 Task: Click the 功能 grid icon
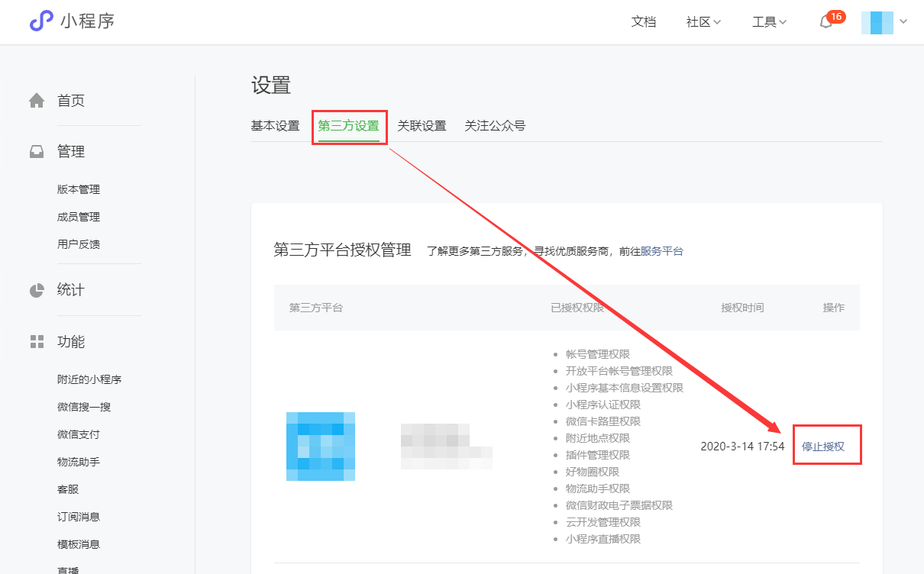[37, 342]
